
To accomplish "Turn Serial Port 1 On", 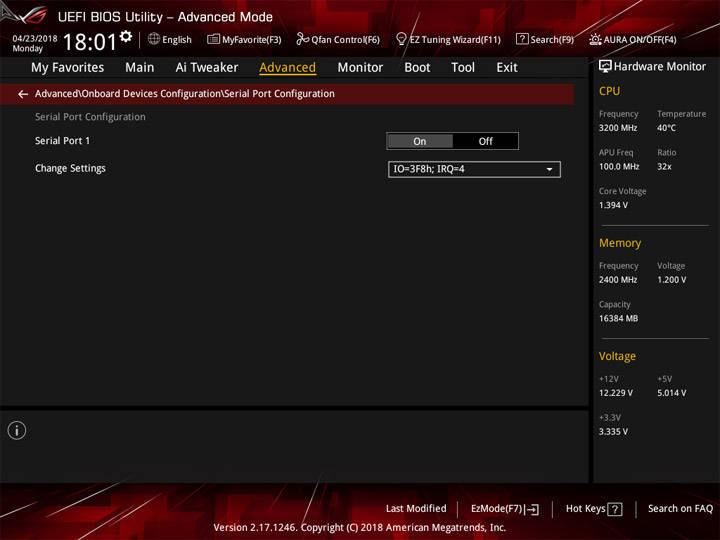I will coord(420,141).
